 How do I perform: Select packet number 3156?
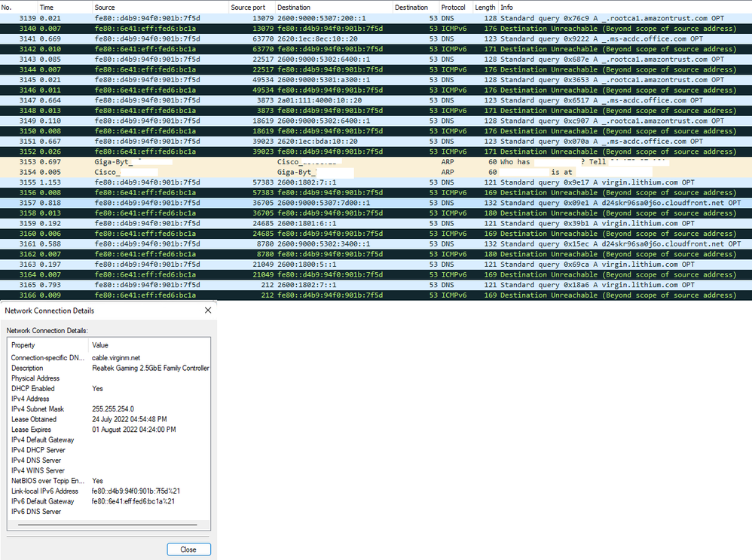click(x=376, y=192)
